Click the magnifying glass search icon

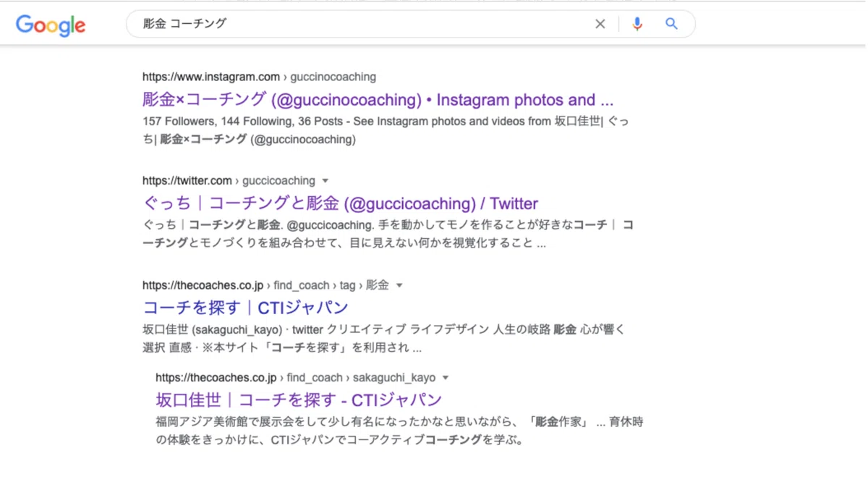pos(671,24)
